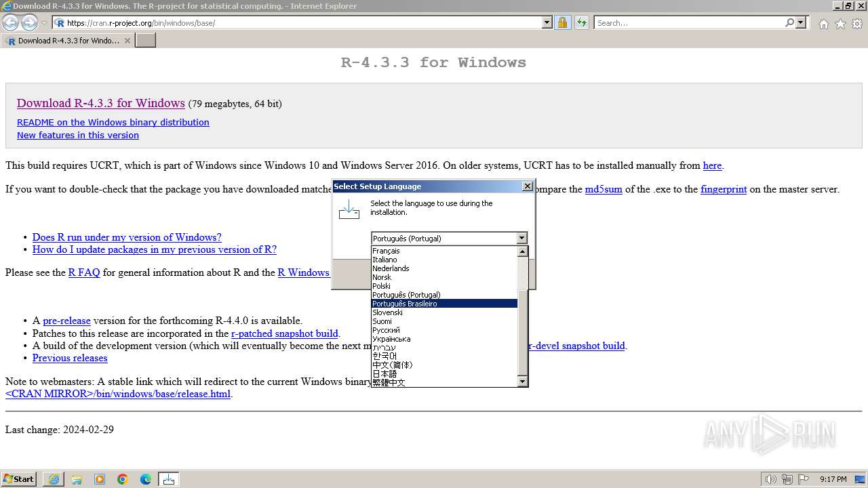Open Favorites star icon
This screenshot has width=868, height=488.
click(840, 24)
